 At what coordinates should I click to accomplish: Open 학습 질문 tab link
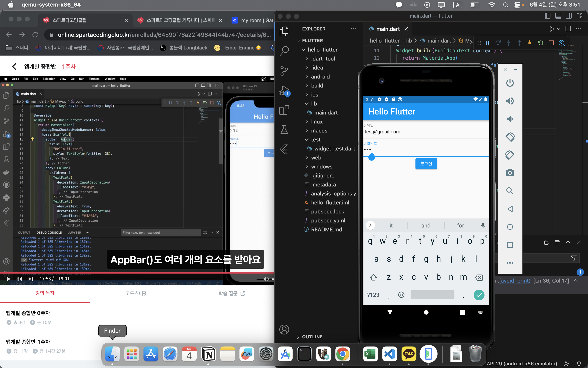232,293
